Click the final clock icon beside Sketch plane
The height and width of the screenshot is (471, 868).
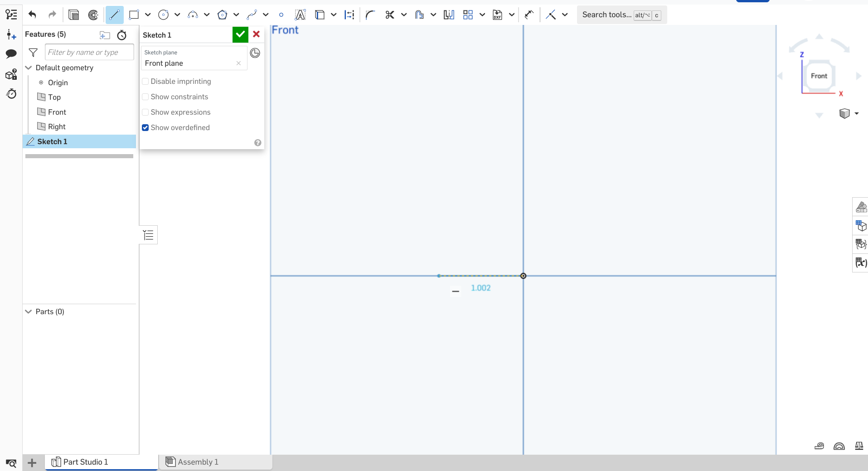point(255,53)
